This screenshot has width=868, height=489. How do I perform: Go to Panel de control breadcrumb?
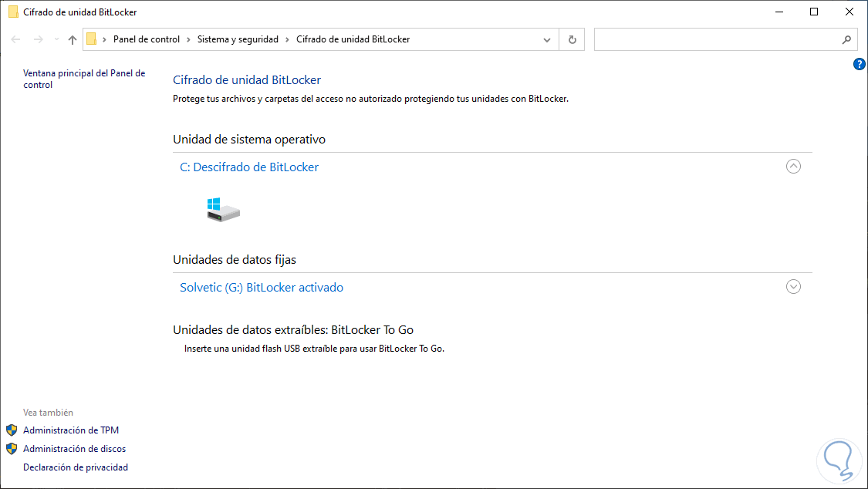click(x=147, y=39)
